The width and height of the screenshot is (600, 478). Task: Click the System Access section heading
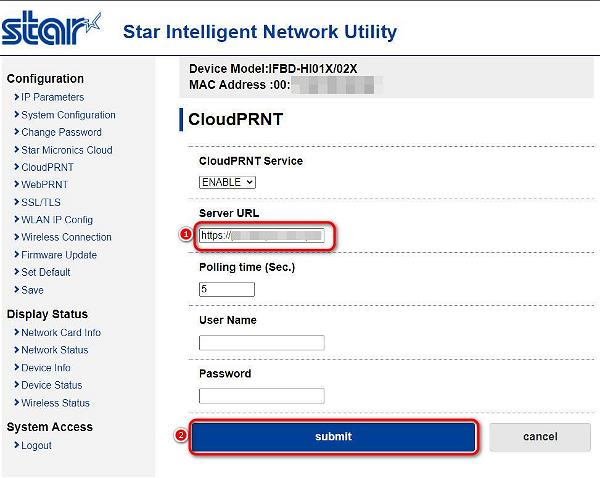[x=50, y=427]
